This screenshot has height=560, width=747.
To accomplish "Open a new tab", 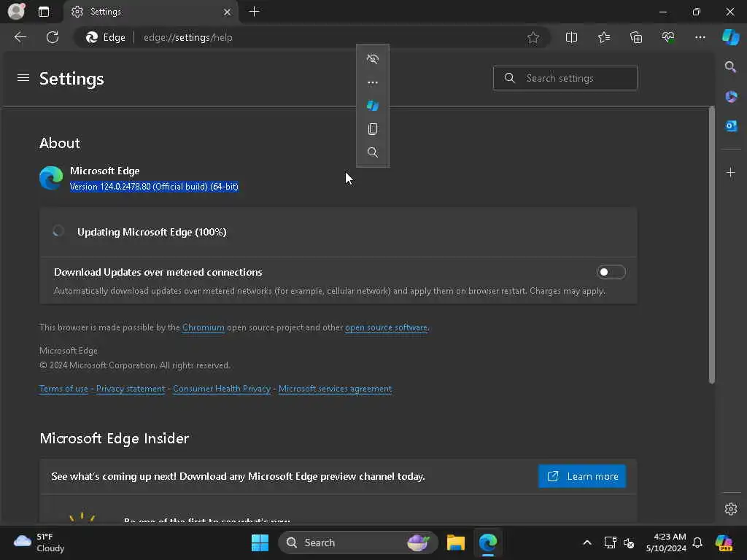I will click(255, 12).
